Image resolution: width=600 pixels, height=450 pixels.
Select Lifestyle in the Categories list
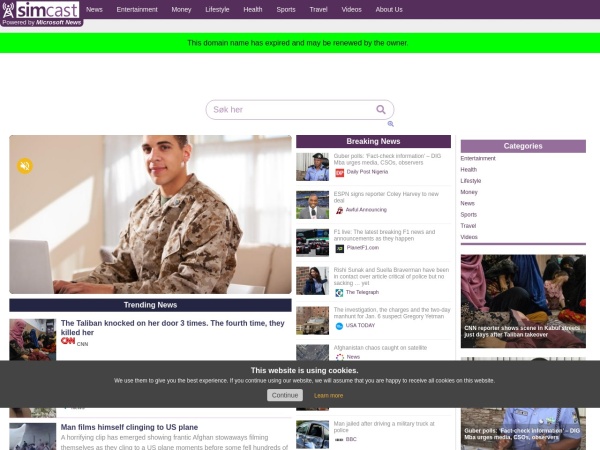point(471,181)
